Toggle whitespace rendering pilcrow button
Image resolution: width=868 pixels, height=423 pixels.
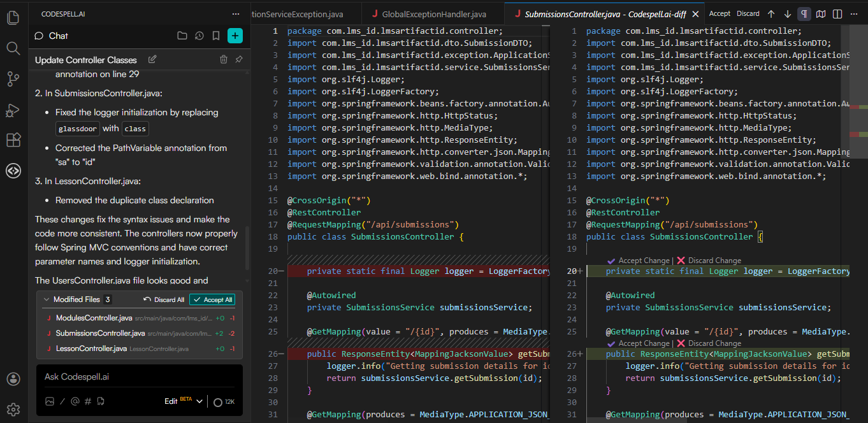pyautogui.click(x=804, y=13)
